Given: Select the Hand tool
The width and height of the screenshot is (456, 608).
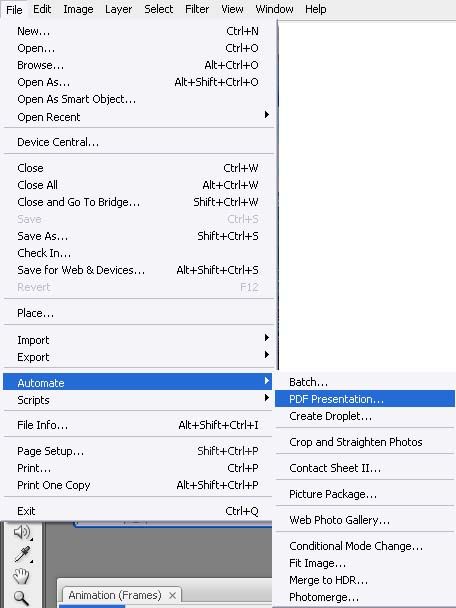Looking at the screenshot, I should (21, 576).
